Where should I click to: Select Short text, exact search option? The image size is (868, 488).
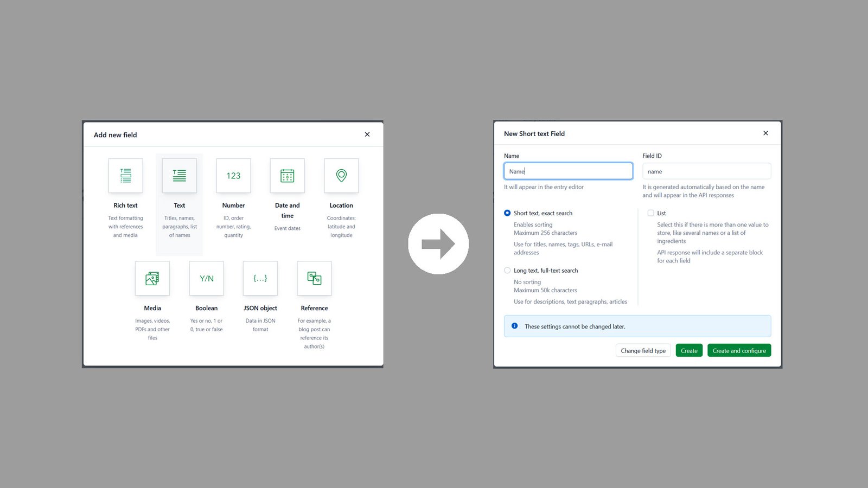pos(507,213)
